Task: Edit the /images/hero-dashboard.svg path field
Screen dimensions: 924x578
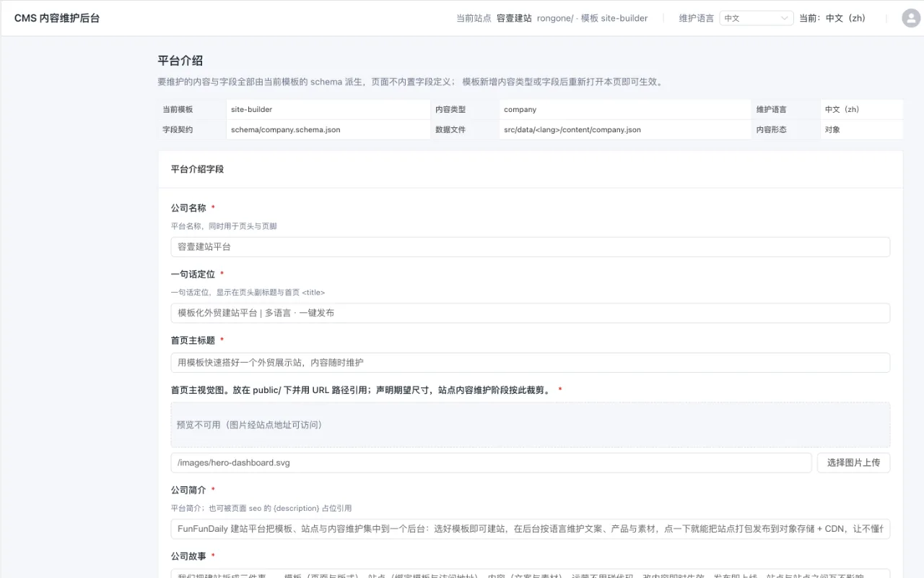Action: point(491,462)
